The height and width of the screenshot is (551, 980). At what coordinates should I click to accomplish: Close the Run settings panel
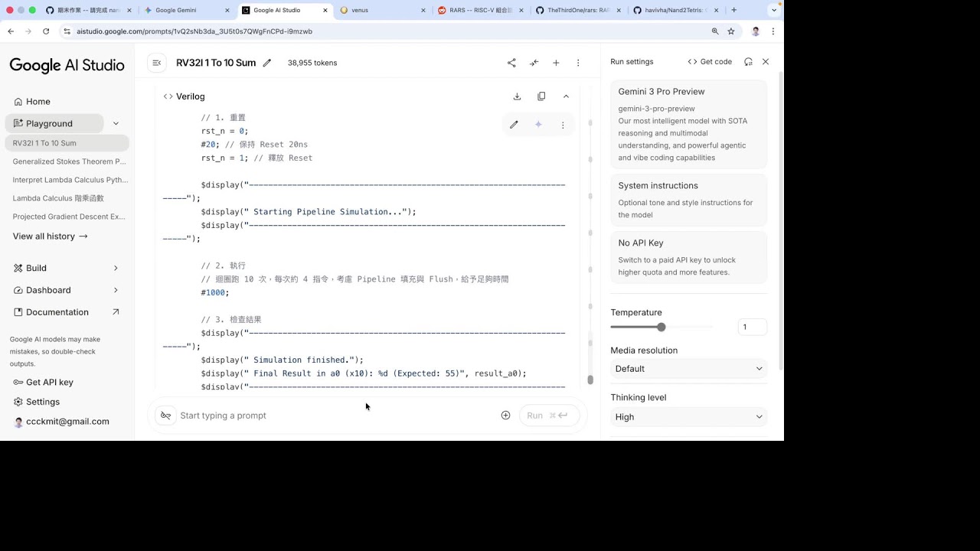point(766,62)
